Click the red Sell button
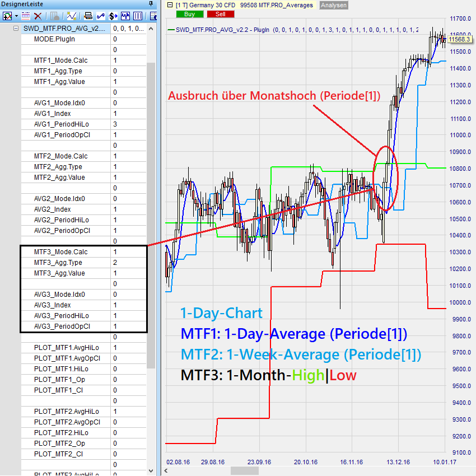This screenshot has height=476, width=476. [221, 14]
